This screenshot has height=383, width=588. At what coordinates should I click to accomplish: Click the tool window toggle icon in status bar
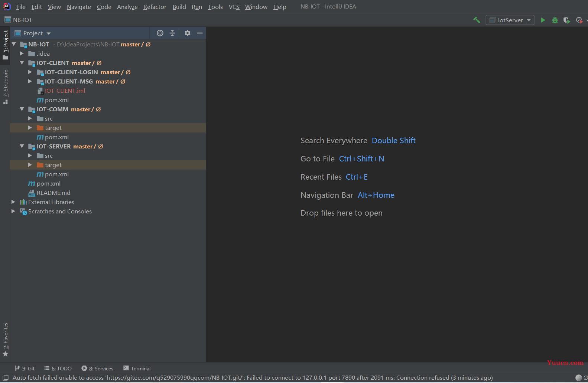pyautogui.click(x=6, y=378)
